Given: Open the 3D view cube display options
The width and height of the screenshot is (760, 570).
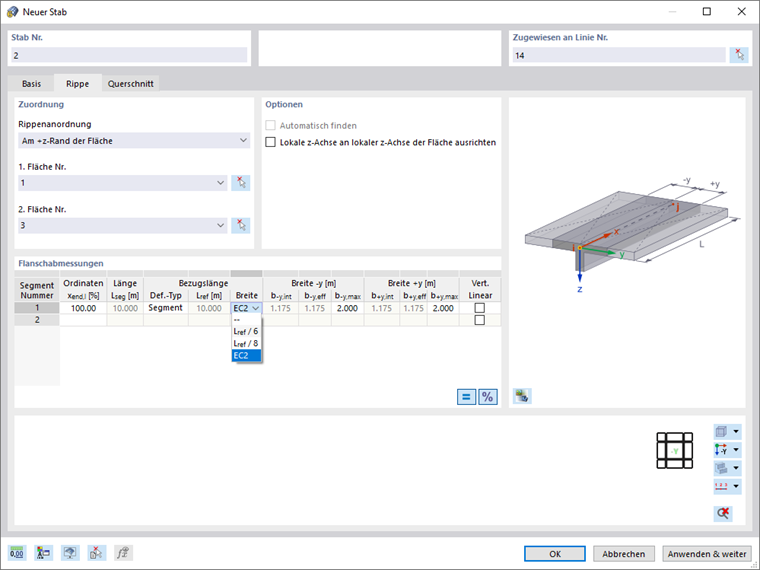Looking at the screenshot, I should tap(721, 431).
